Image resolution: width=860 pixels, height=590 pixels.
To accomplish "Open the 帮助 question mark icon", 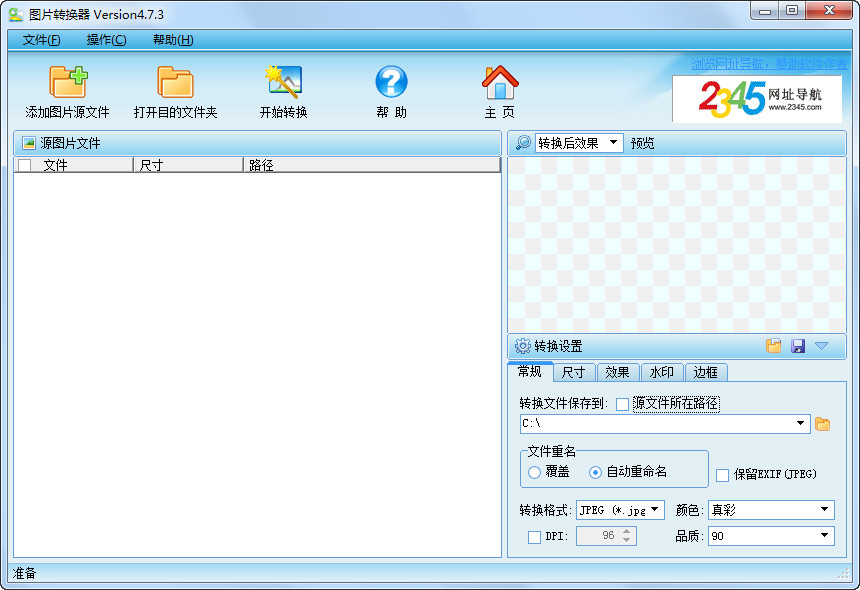I will (391, 82).
